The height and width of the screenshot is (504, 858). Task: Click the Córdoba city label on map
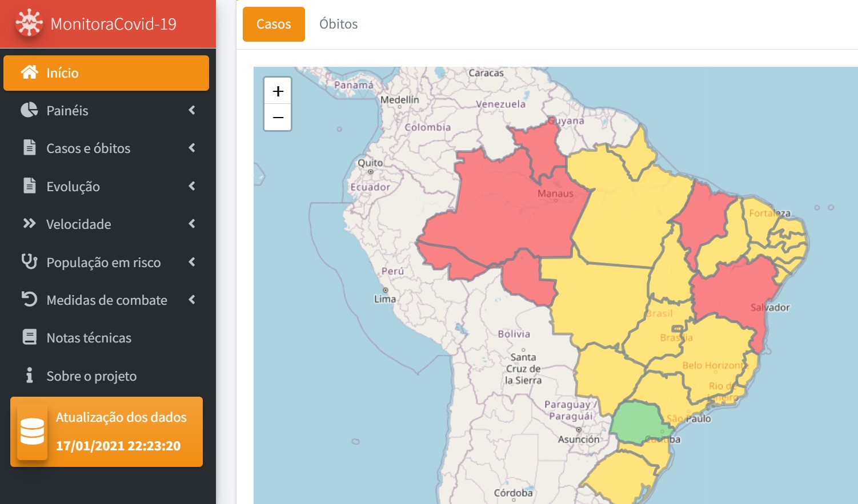click(x=513, y=493)
